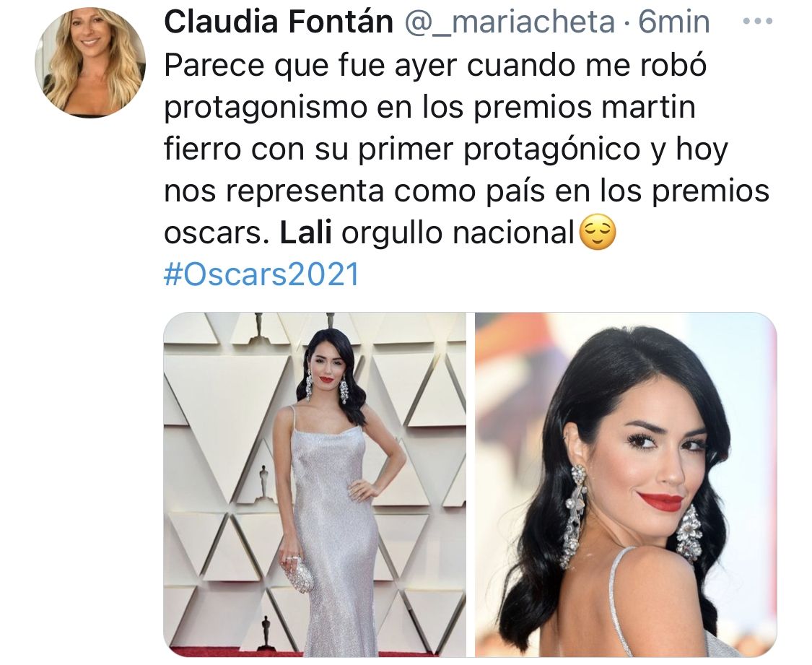
Task: Click the bolded Lali word in tweet
Action: pyautogui.click(x=305, y=232)
